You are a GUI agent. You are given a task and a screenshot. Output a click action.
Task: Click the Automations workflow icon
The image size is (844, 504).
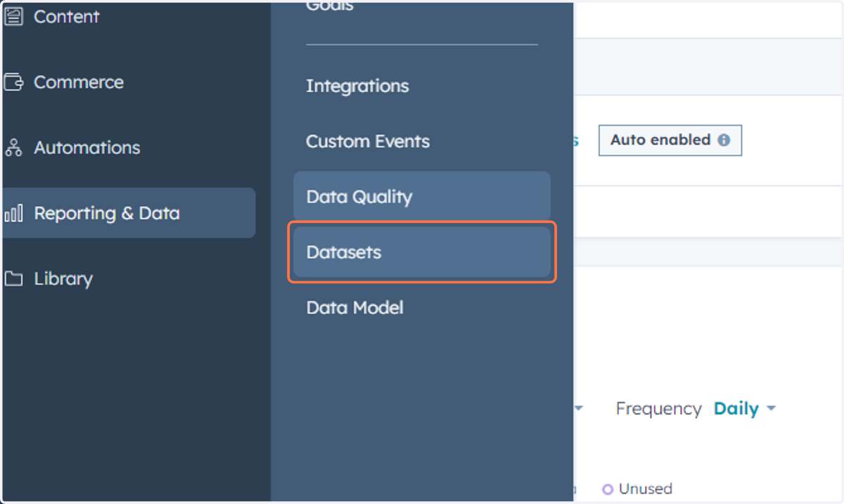[x=13, y=148]
